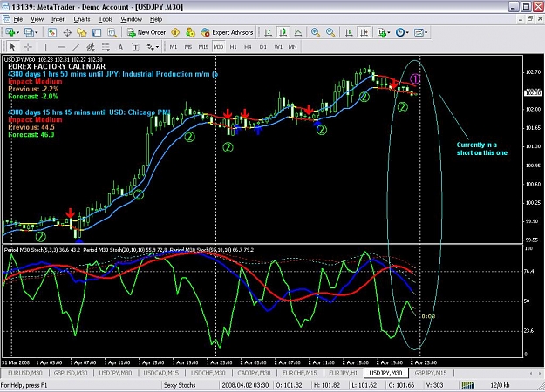Open the Data Window crosshair-circle icon
Image resolution: width=545 pixels, height=392 pixels.
pos(67,32)
